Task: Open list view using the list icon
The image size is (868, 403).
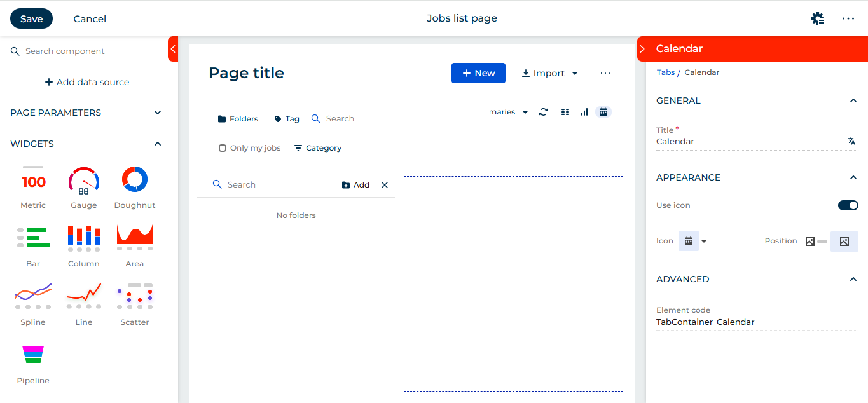Action: tap(565, 111)
